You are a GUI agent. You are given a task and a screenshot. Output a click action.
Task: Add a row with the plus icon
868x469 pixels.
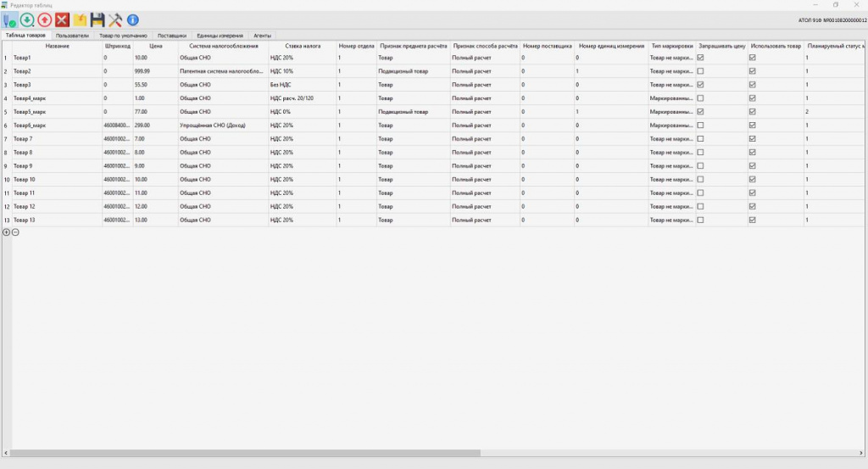7,232
